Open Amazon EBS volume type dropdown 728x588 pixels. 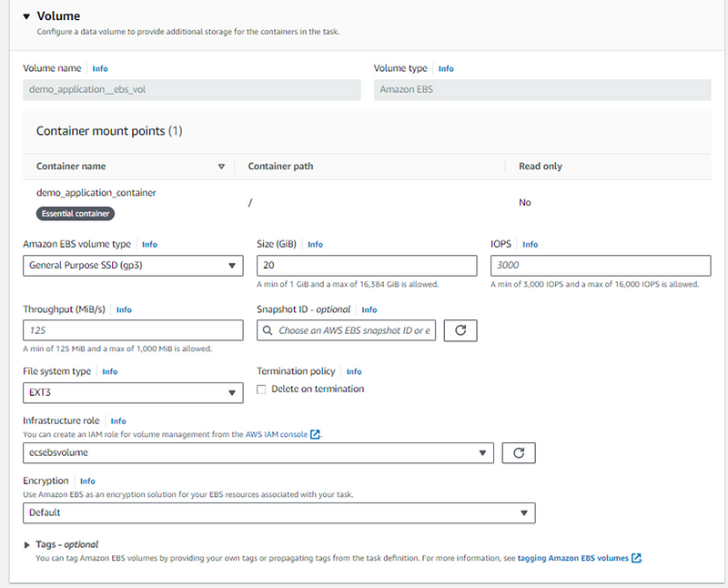point(133,265)
